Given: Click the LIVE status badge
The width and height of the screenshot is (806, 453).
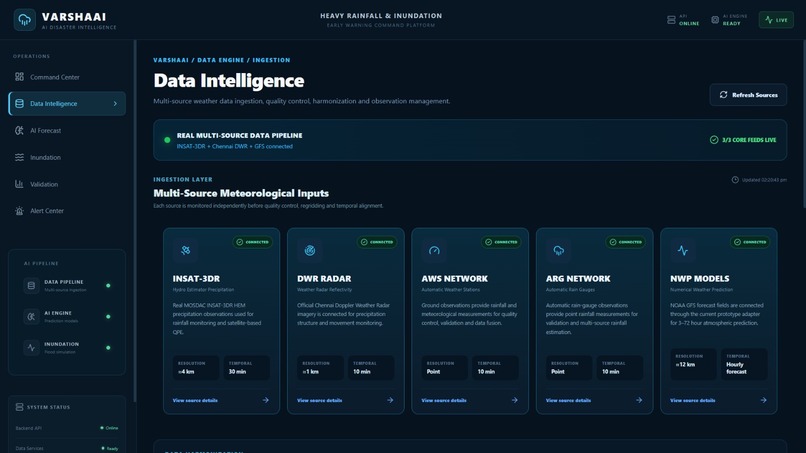Looking at the screenshot, I should point(776,20).
